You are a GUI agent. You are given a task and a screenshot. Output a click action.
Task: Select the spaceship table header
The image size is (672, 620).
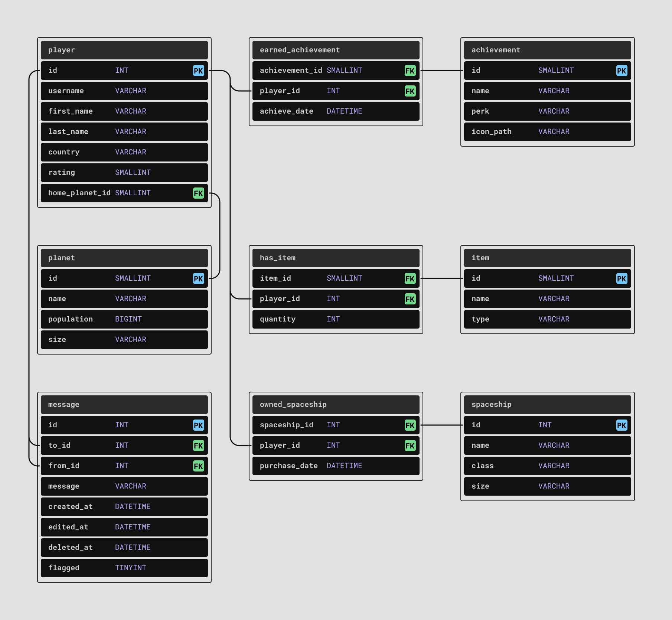click(548, 405)
